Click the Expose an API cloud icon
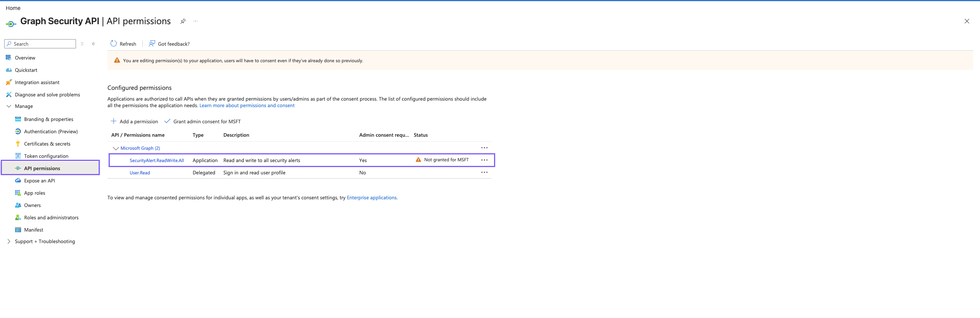The width and height of the screenshot is (980, 318). pos(18,181)
